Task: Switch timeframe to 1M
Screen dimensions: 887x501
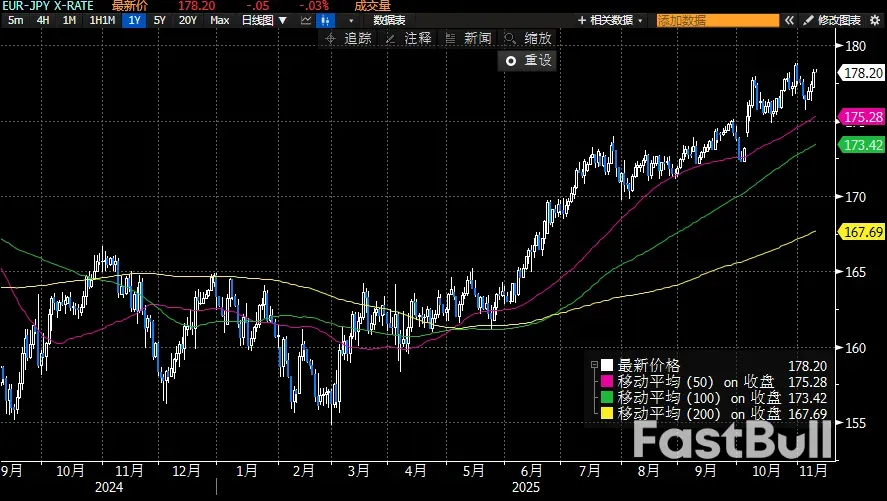Action: pyautogui.click(x=69, y=20)
